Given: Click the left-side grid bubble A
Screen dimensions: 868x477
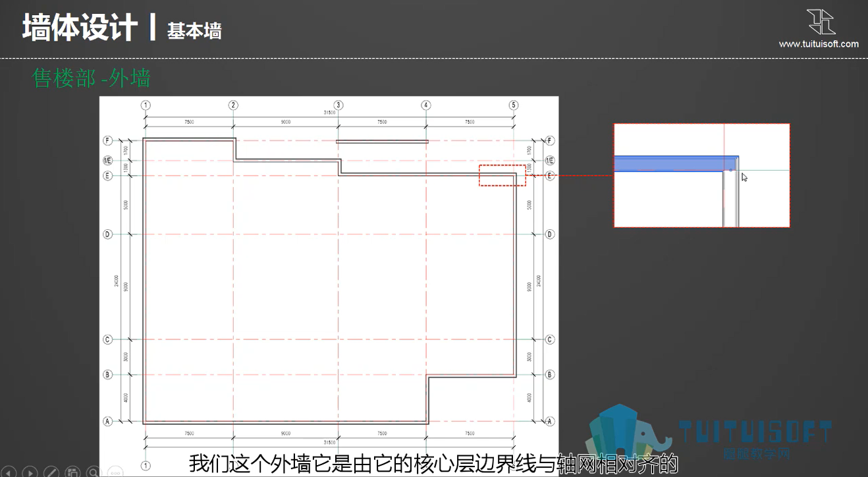Looking at the screenshot, I should (108, 421).
